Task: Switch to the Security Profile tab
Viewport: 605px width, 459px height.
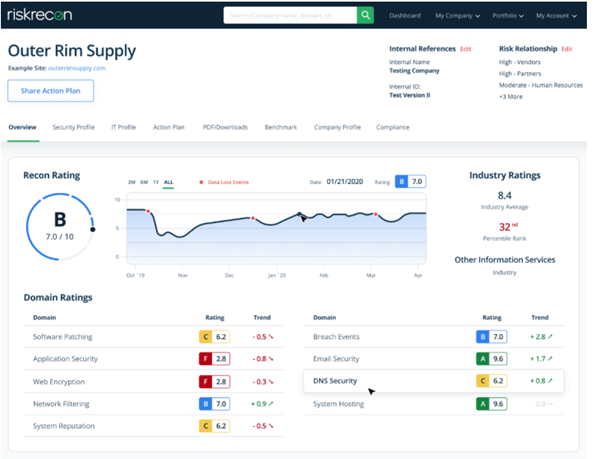Action: (x=73, y=127)
